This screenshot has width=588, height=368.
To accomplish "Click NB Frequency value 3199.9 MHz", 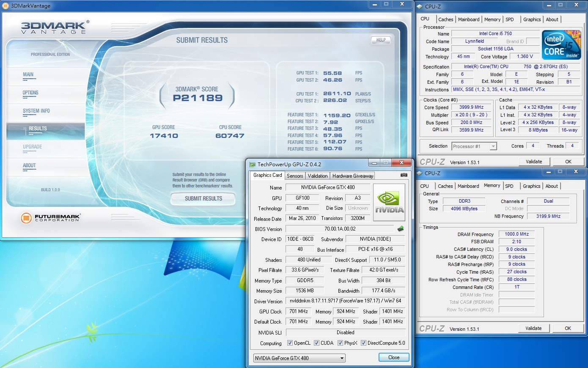I will [x=548, y=216].
